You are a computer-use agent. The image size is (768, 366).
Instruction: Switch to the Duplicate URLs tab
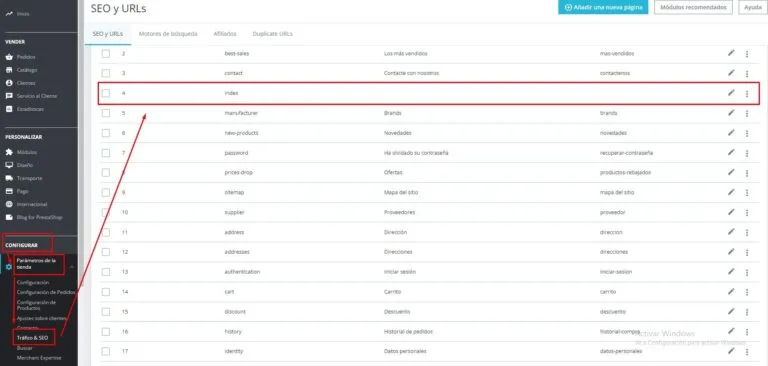tap(272, 34)
